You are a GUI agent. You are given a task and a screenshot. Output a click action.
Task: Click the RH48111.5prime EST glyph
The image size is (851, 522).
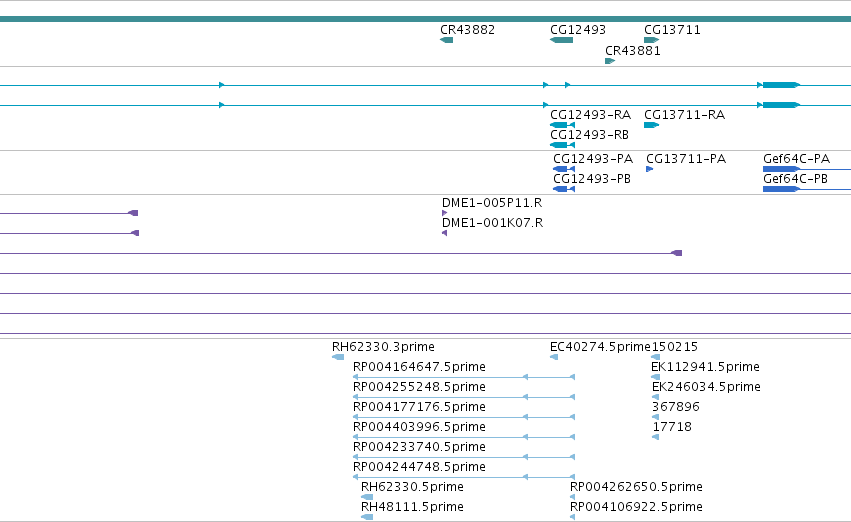pos(367,517)
